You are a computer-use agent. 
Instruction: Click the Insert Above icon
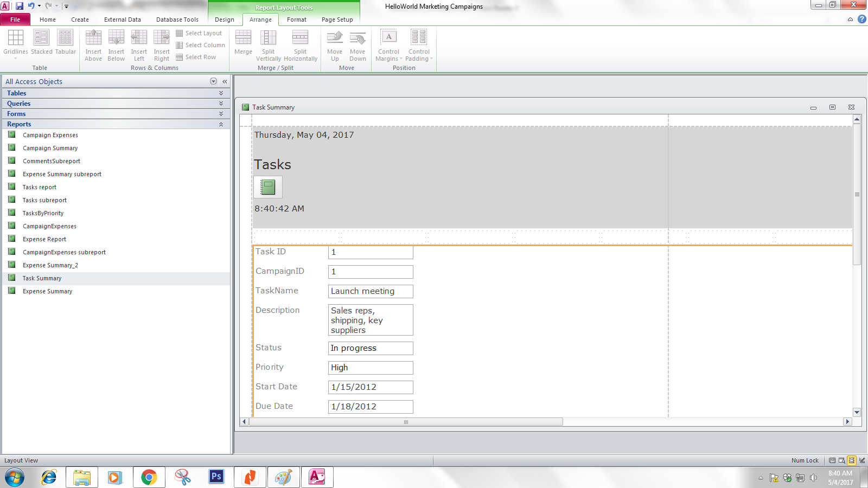coord(93,43)
